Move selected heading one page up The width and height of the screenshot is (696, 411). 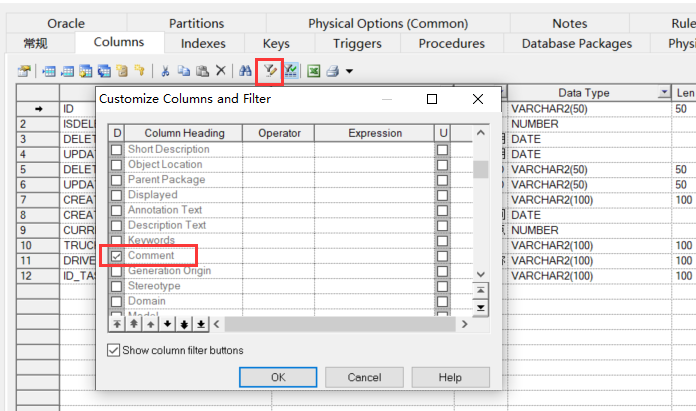134,324
